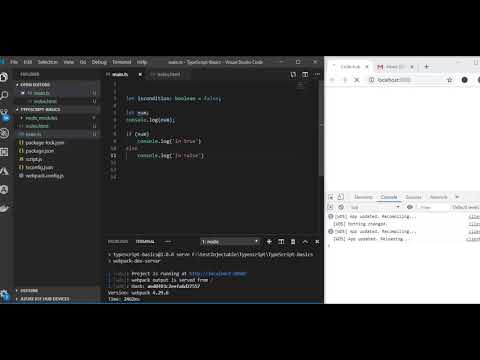Open the Docker view in activity bar
This screenshot has width=480, height=360.
[4, 209]
